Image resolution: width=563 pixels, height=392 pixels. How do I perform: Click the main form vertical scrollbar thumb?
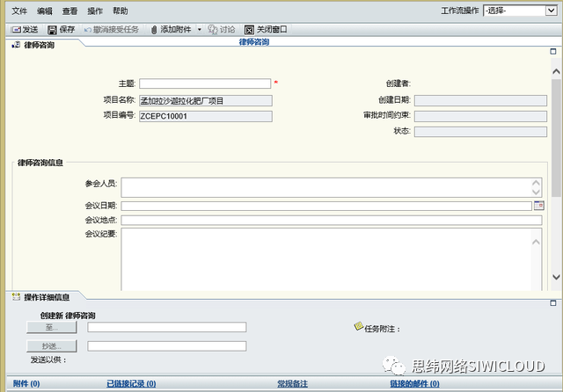coord(556,138)
